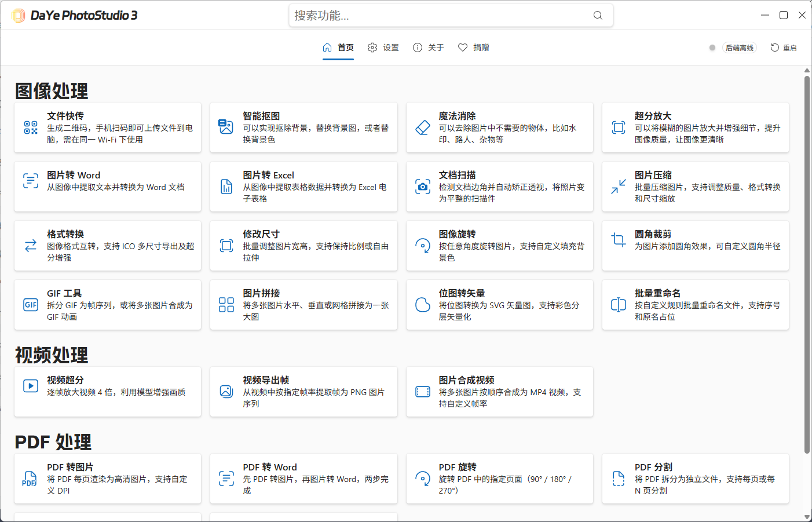Screen dimensions: 812x522
Task: Select the 图片合成视频 filmstrip icon
Action: point(423,392)
